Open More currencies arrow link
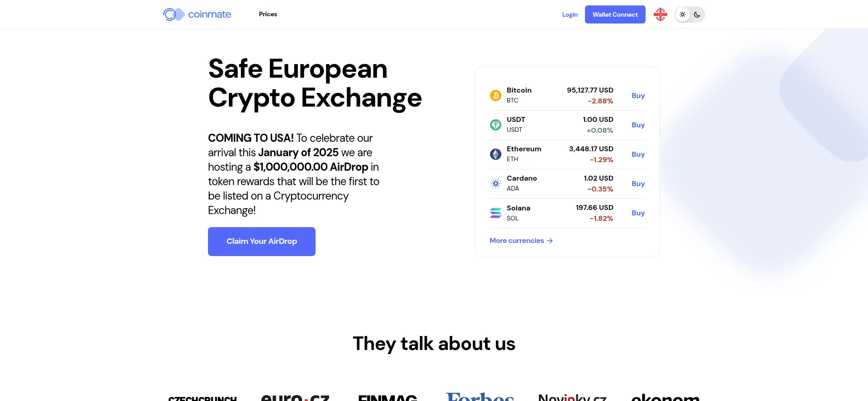The image size is (868, 401). 521,241
